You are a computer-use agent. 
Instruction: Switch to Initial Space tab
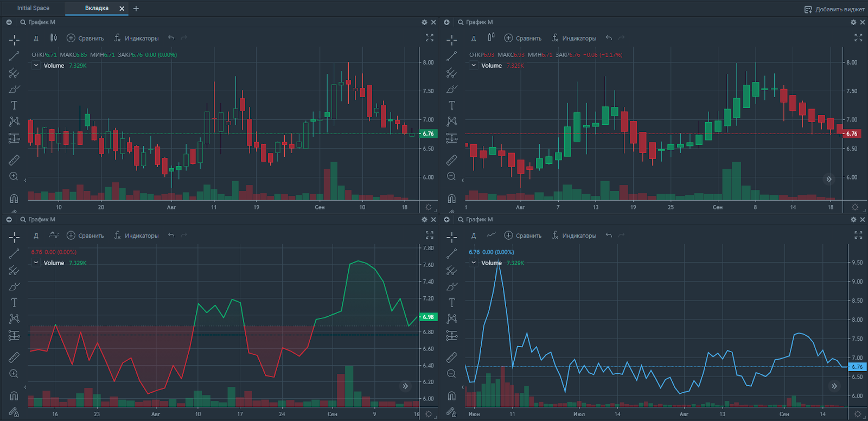click(33, 8)
